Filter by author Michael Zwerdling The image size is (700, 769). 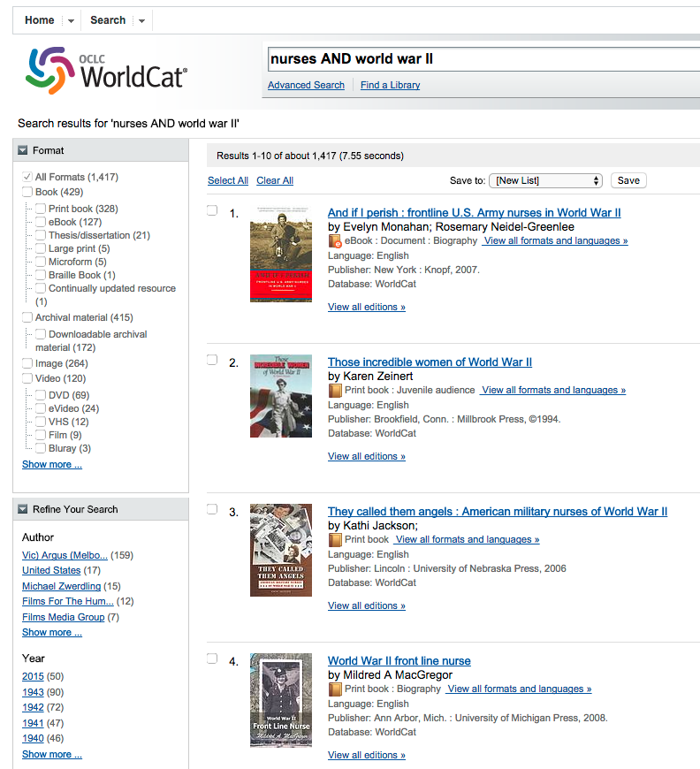(61, 586)
